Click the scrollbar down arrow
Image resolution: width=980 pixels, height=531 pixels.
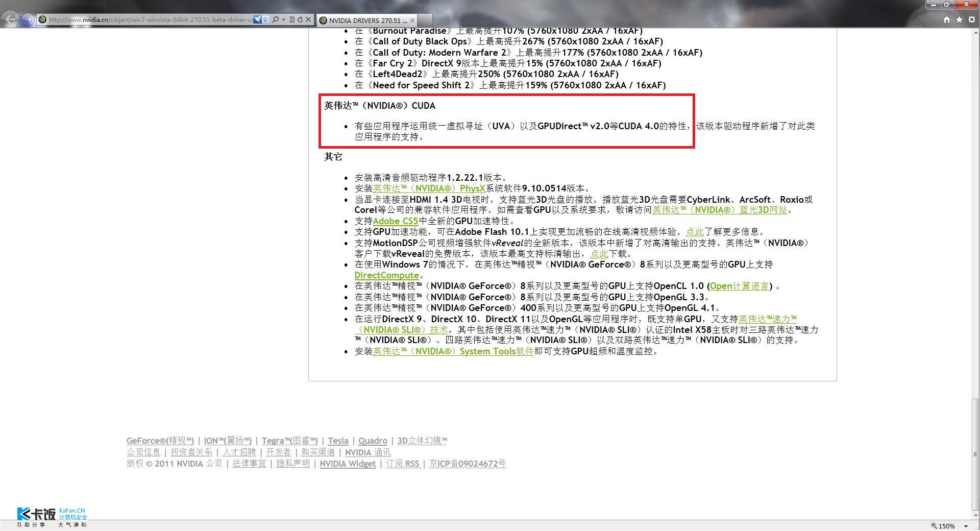[x=975, y=516]
